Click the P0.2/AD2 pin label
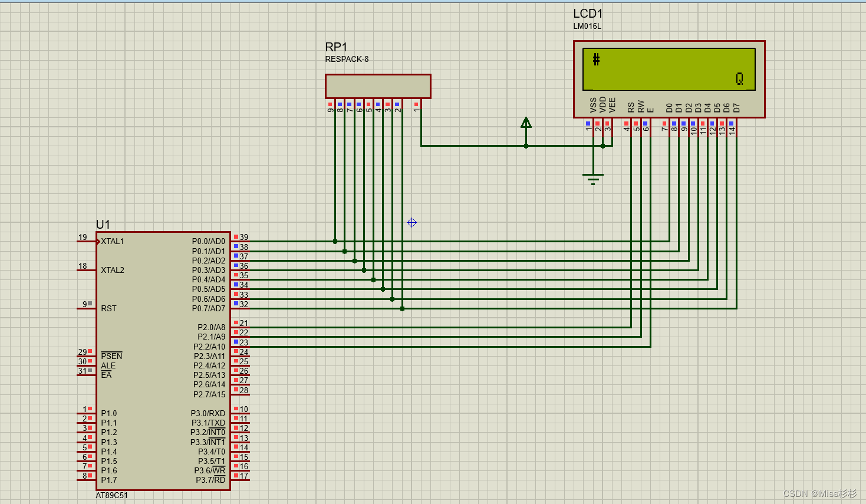The height and width of the screenshot is (504, 866). point(209,261)
